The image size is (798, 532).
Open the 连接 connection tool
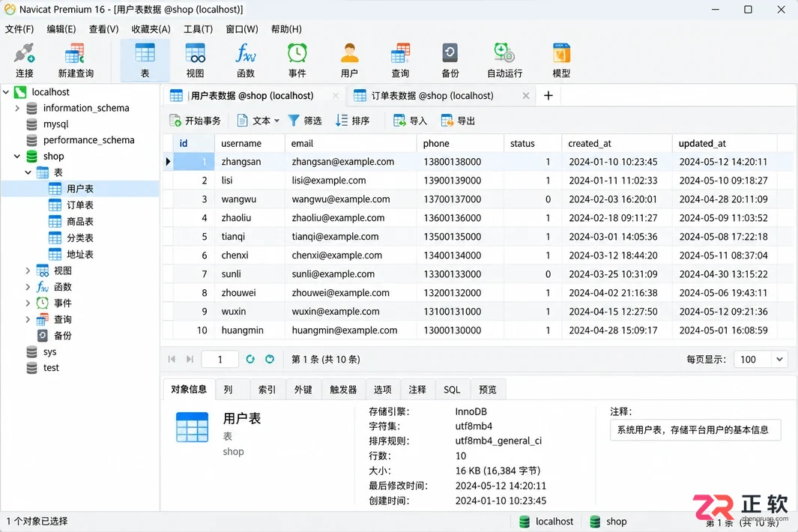pos(24,60)
